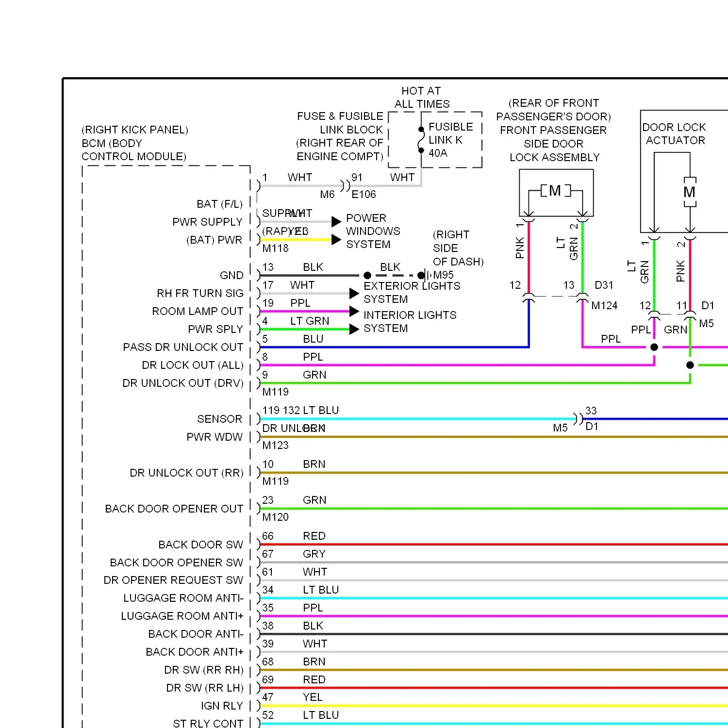Click the 'DR SW (RR LH)' label

[205, 688]
